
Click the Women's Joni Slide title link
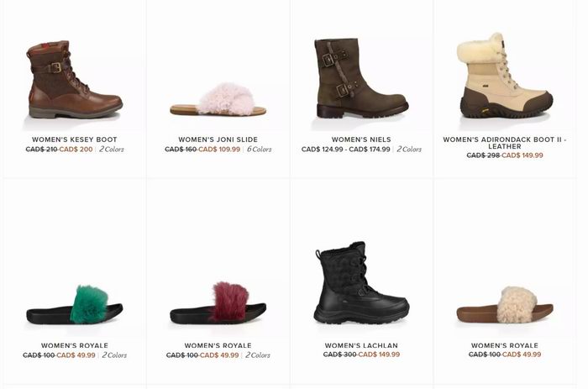[218, 139]
